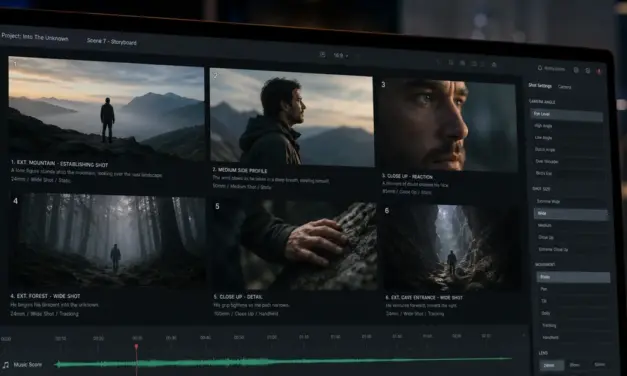Select storyboard frame 5 hand detail close up
627x376 pixels.
tap(294, 245)
